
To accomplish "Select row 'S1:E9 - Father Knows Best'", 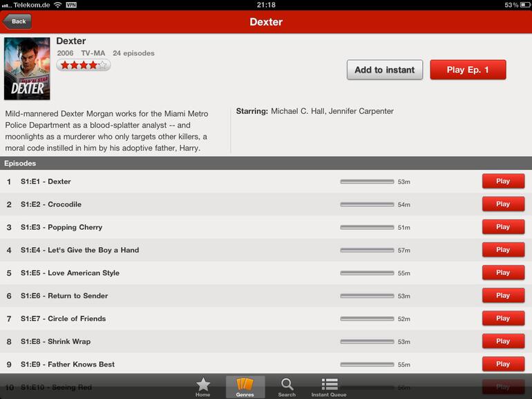I will (x=266, y=364).
